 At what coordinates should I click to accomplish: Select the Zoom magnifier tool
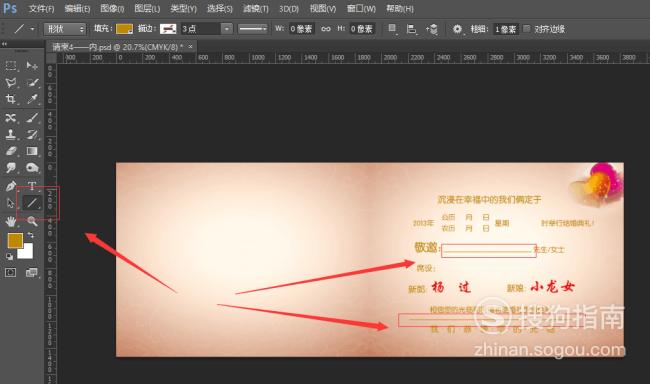[32, 221]
